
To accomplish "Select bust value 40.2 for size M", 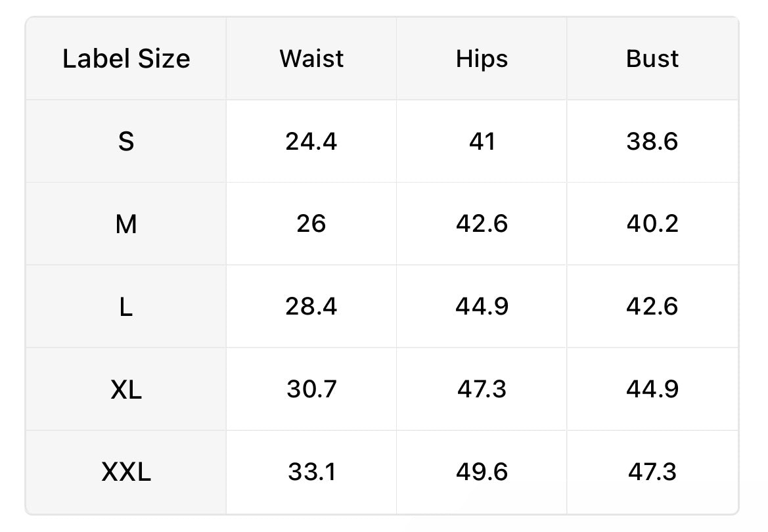I will [x=652, y=225].
